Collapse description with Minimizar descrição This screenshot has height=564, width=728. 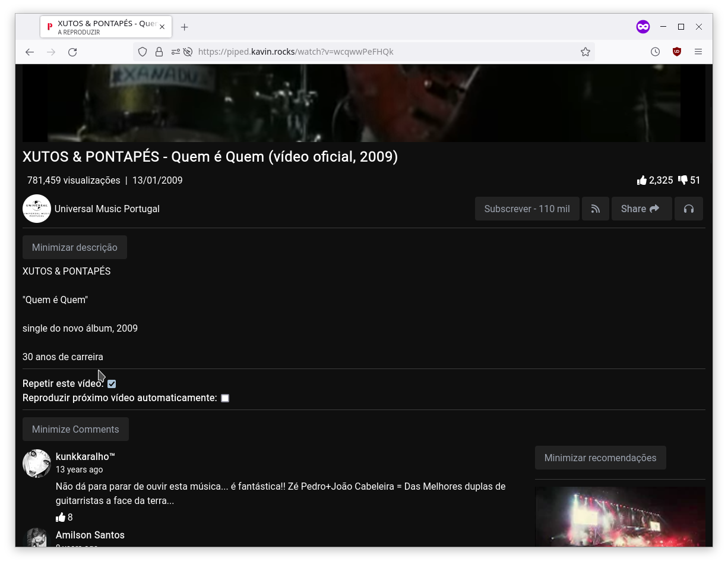[x=75, y=247]
